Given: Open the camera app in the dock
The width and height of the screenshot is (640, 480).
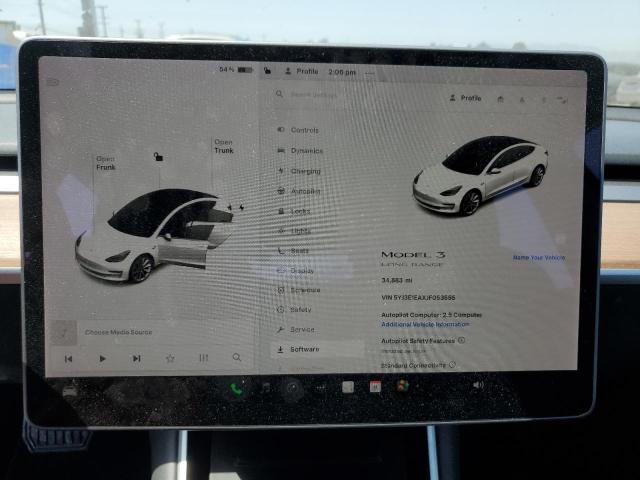Looking at the screenshot, I should coord(293,388).
